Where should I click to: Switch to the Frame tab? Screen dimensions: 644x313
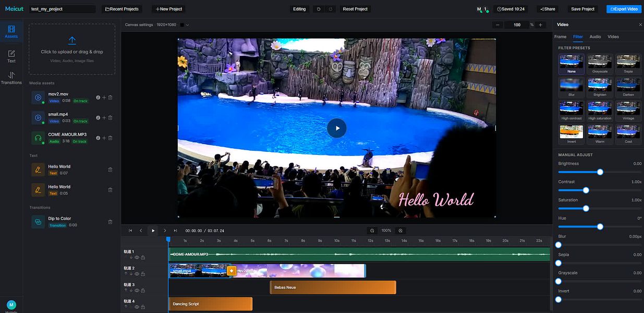560,37
